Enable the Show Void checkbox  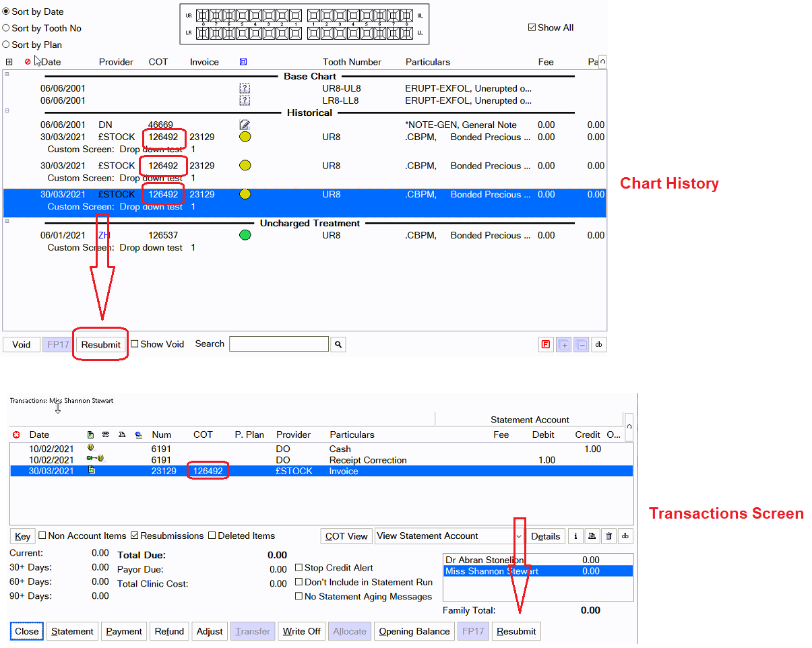click(135, 344)
